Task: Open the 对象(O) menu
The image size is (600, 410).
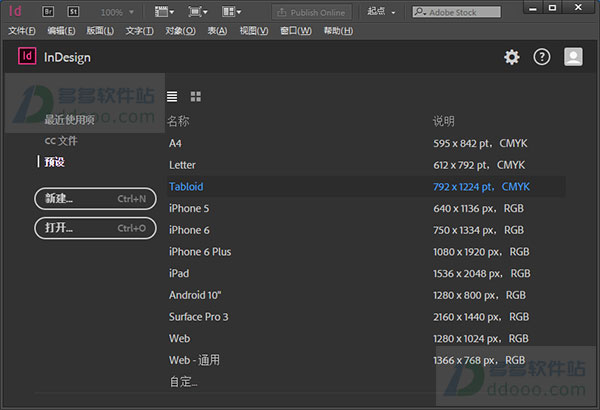Action: (180, 31)
